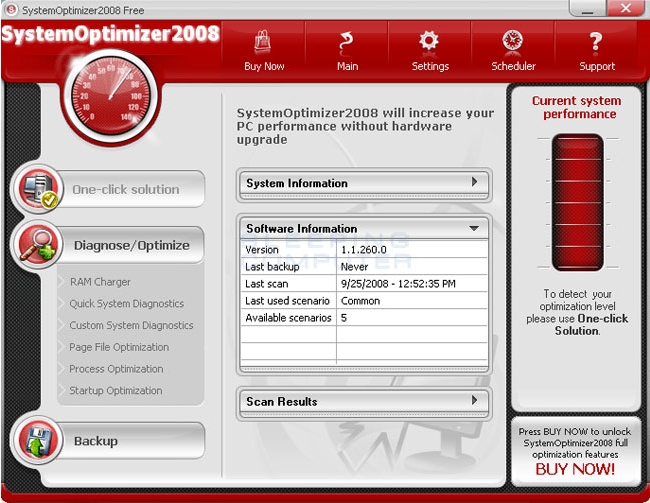Click the Software Information header label
This screenshot has height=503, width=650.
301,228
